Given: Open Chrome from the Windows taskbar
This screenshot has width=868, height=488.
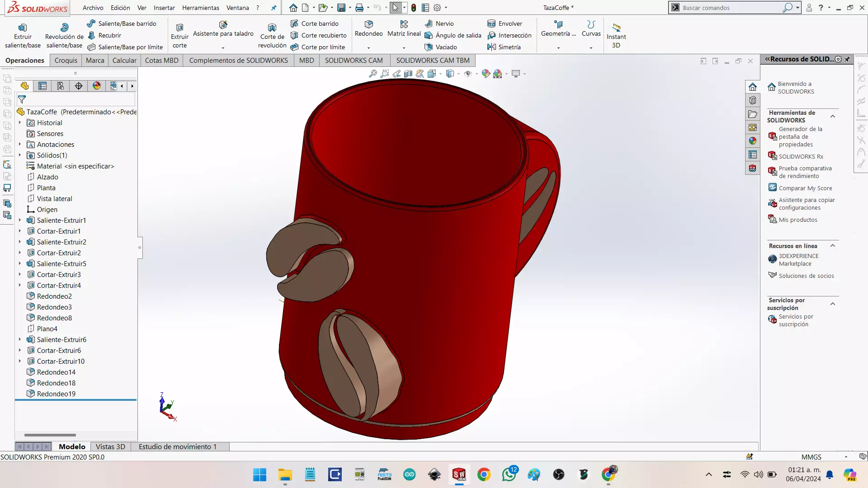Looking at the screenshot, I should [x=484, y=474].
